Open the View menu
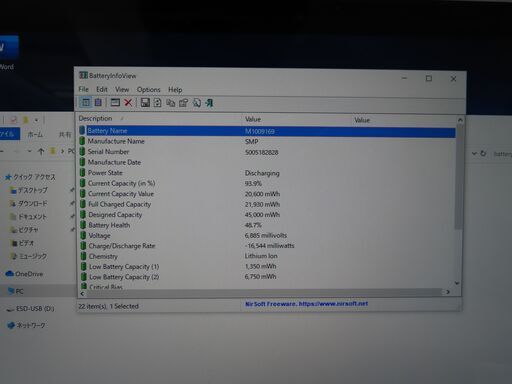Viewport: 512px width, 384px height. (x=122, y=89)
